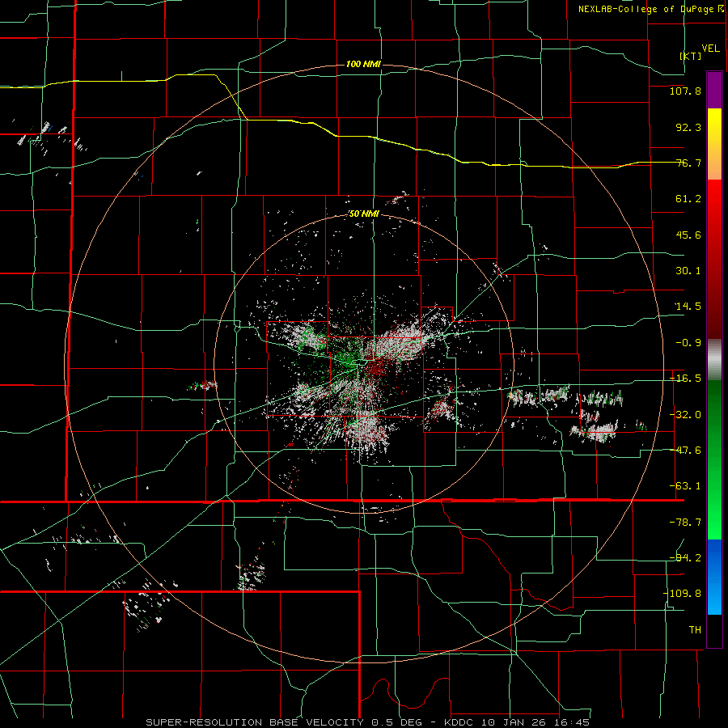
Task: Click the 45.6 velocity scale value
Action: click(688, 235)
